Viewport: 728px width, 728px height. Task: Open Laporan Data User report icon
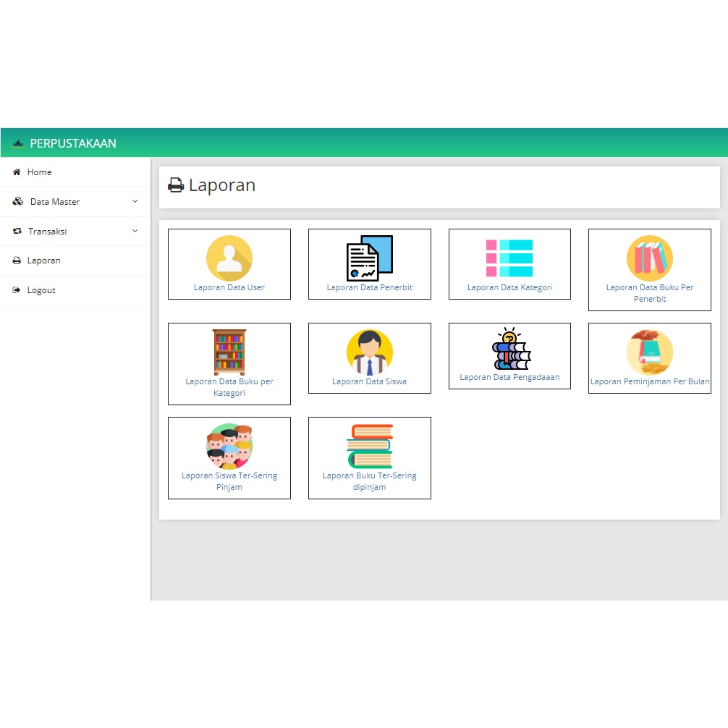(229, 258)
